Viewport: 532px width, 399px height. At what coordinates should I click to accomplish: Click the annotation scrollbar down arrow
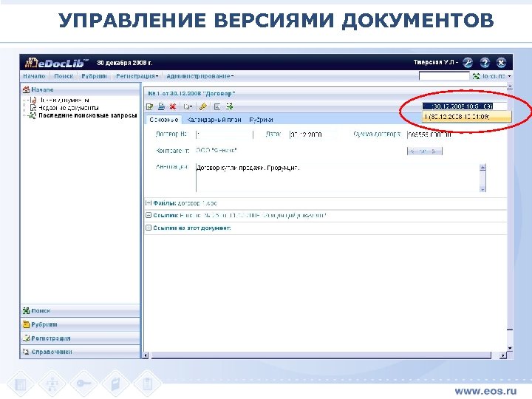click(x=482, y=189)
